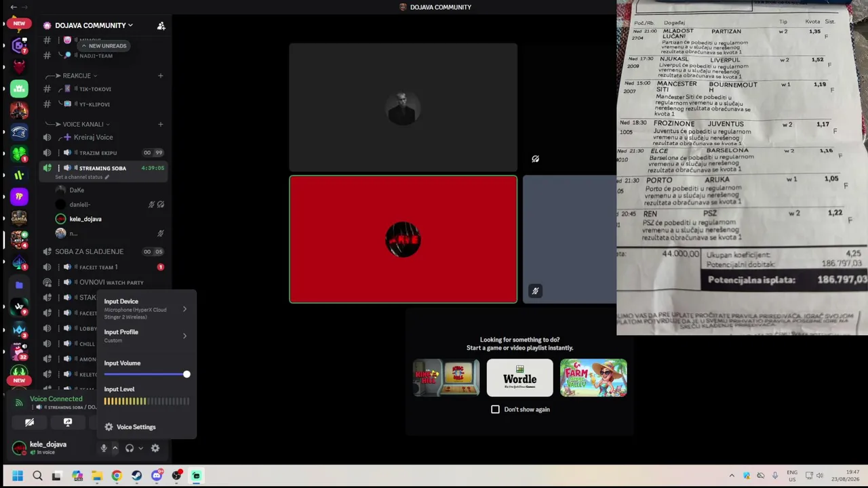
Task: Open the DOJAVA COMMUNITY server menu
Action: pos(94,26)
